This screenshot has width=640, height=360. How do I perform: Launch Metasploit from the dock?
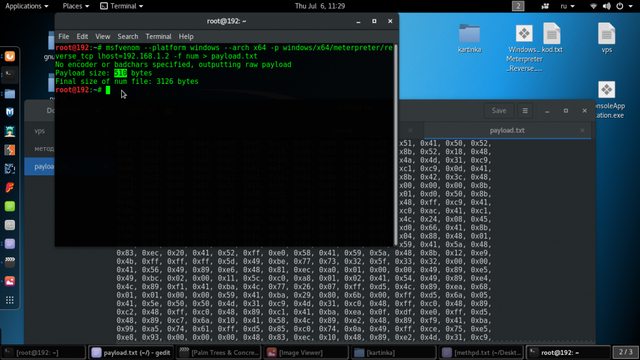pyautogui.click(x=9, y=112)
